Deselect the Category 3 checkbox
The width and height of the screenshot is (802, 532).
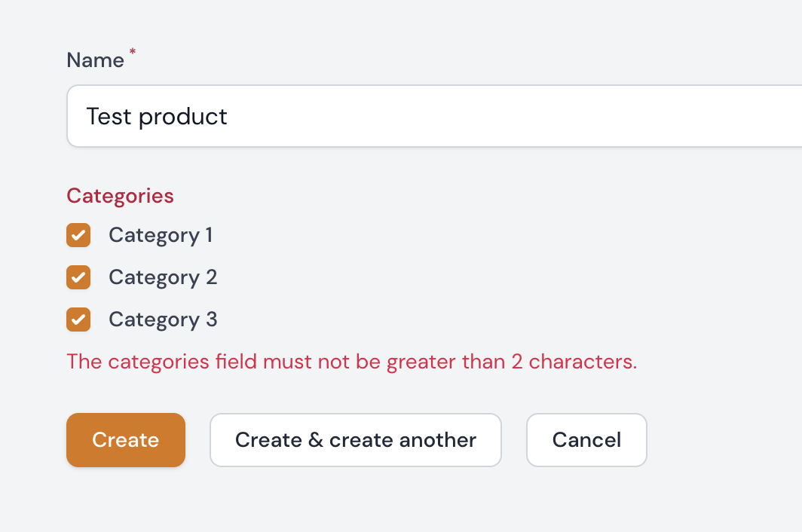coord(78,320)
